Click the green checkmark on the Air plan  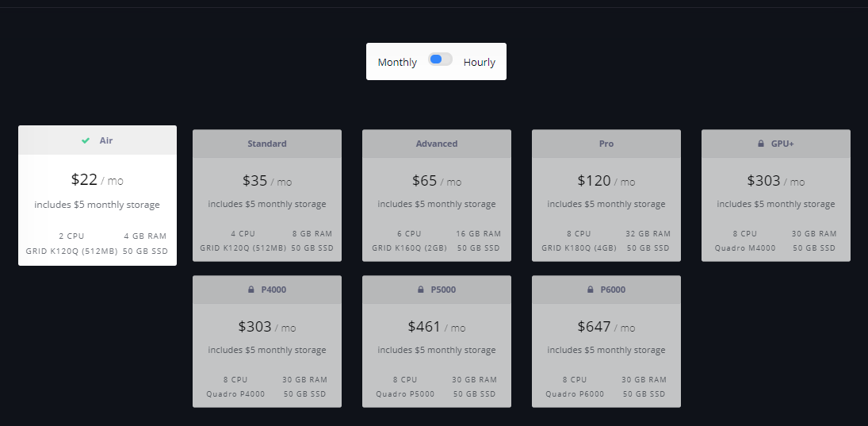[x=86, y=140]
